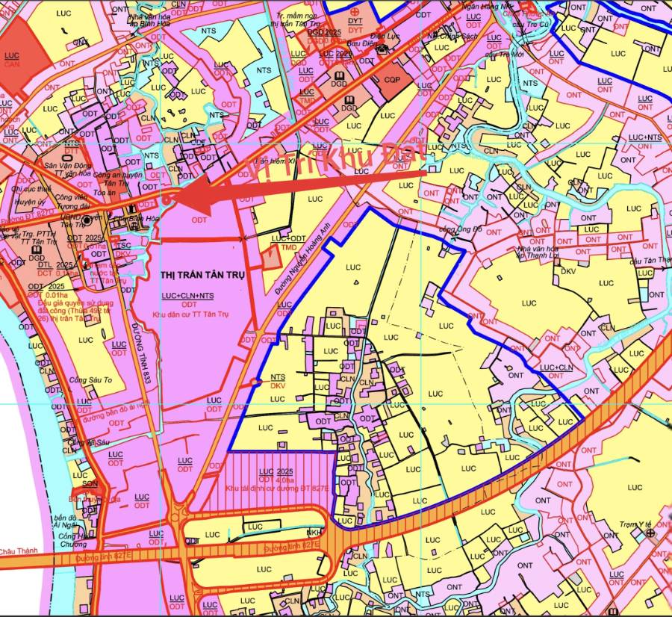The width and height of the screenshot is (672, 617).
Task: Click the cầu Tre Cũ bridge label
Action: tap(531, 24)
